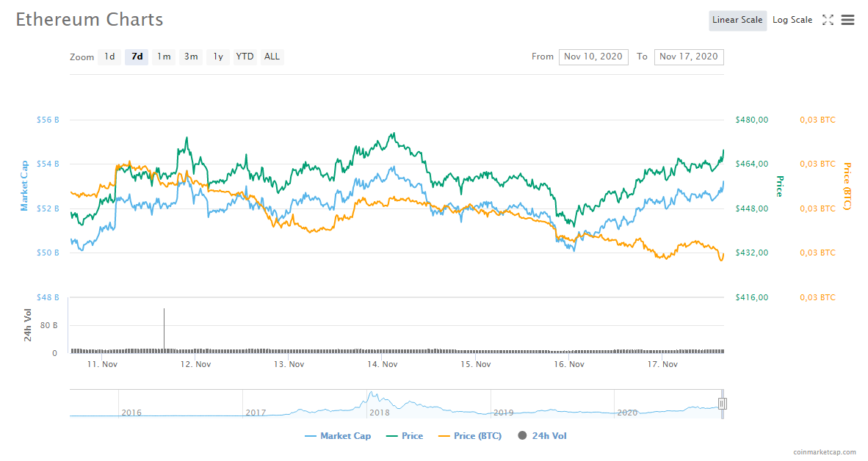Switch to Linear Scale
The width and height of the screenshot is (868, 461).
click(x=737, y=21)
